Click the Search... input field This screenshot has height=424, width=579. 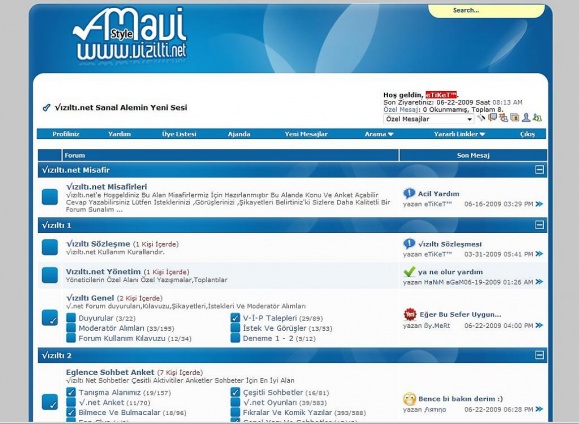487,11
